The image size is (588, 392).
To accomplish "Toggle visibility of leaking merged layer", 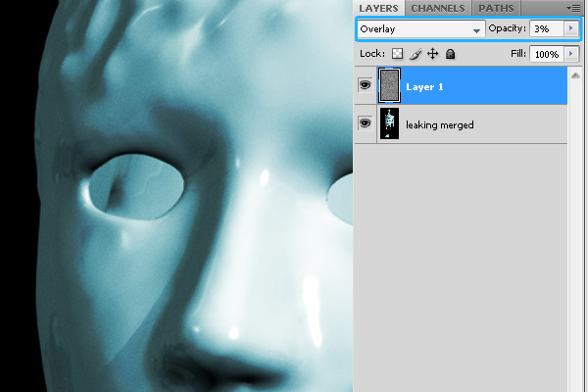I will pos(365,124).
